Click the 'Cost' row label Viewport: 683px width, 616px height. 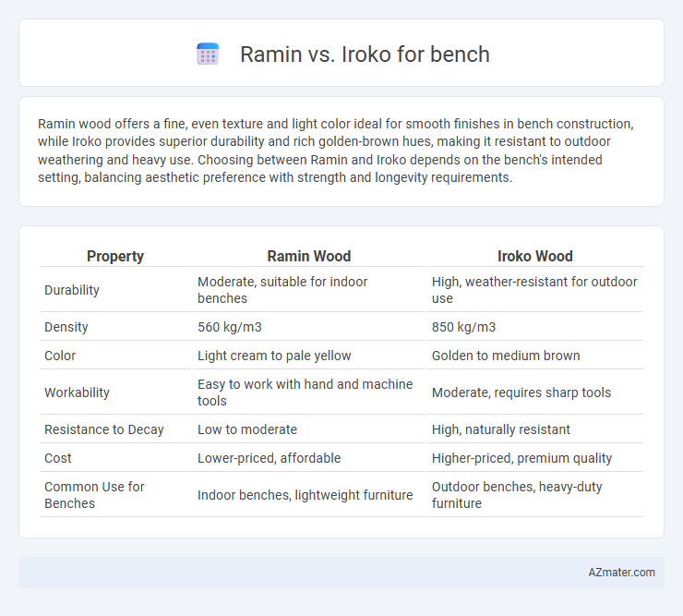tap(58, 458)
